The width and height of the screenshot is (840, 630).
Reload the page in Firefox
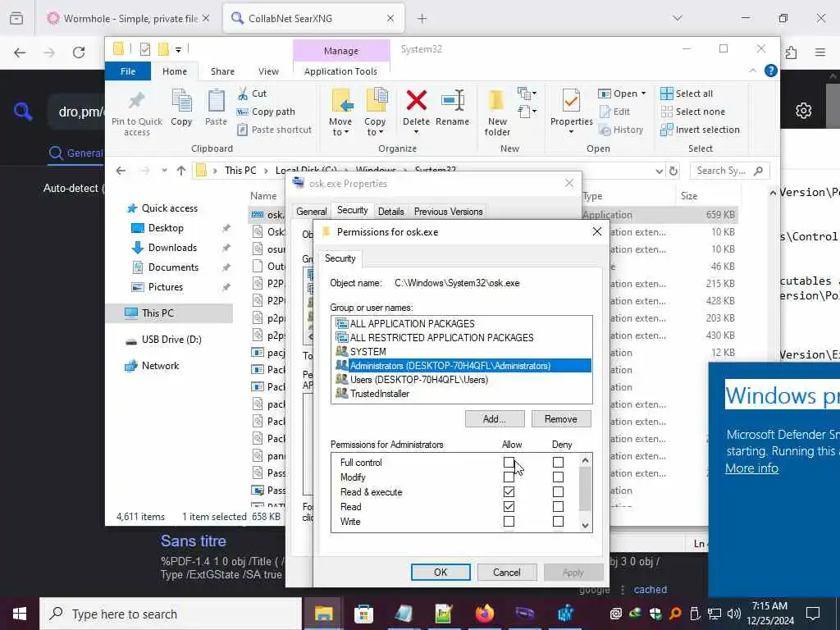(x=79, y=52)
